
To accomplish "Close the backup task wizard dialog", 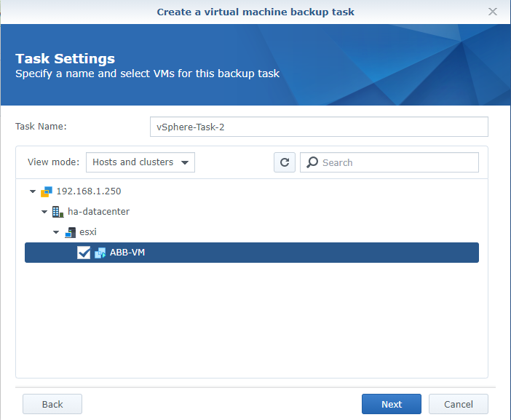I will click(492, 12).
